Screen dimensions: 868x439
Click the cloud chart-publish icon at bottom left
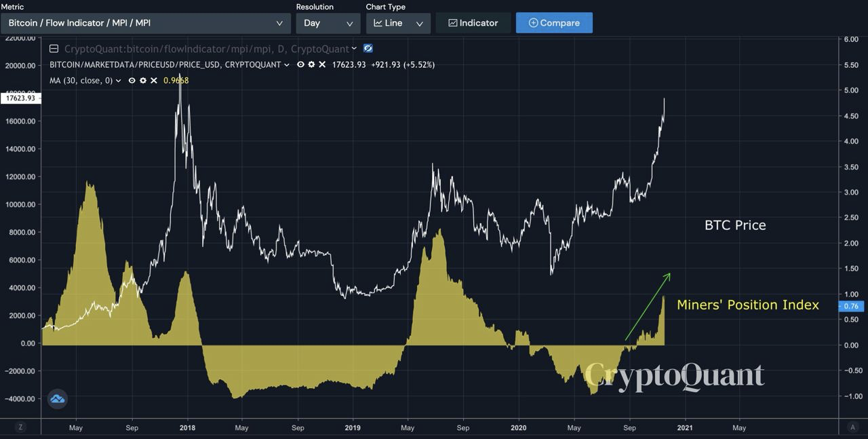[58, 398]
